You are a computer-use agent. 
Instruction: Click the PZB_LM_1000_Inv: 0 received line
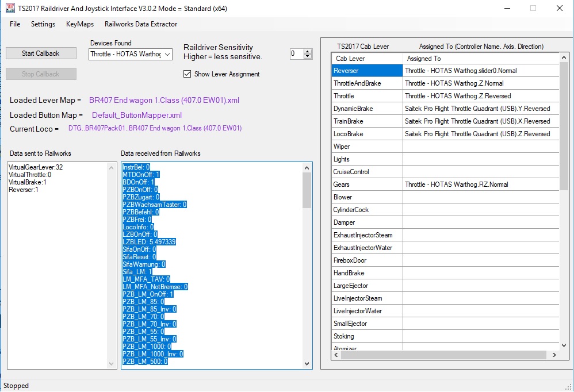coord(152,353)
